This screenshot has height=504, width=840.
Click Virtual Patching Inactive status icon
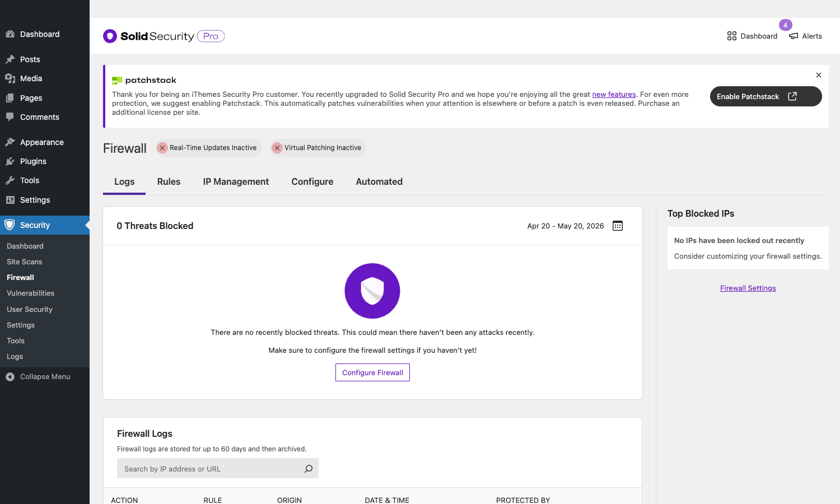277,148
